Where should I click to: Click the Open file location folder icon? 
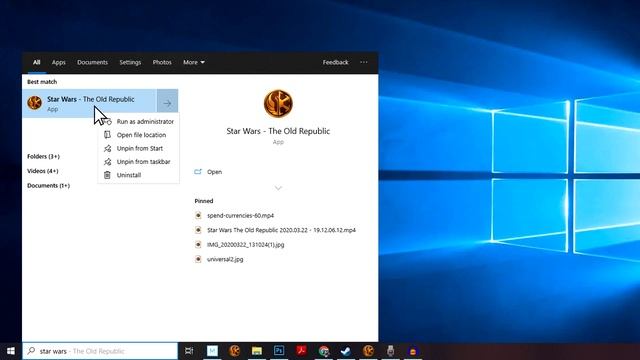pyautogui.click(x=107, y=135)
